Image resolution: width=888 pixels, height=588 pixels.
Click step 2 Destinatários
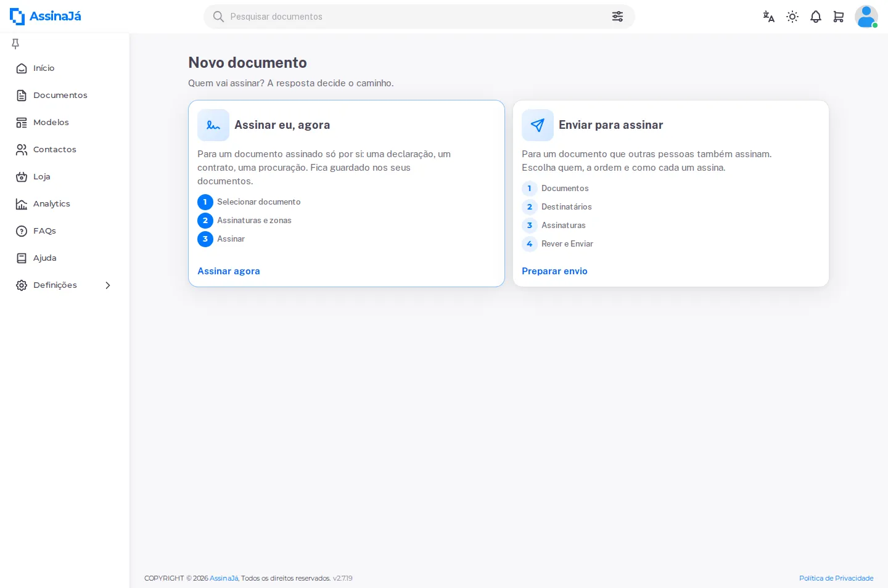coord(557,207)
